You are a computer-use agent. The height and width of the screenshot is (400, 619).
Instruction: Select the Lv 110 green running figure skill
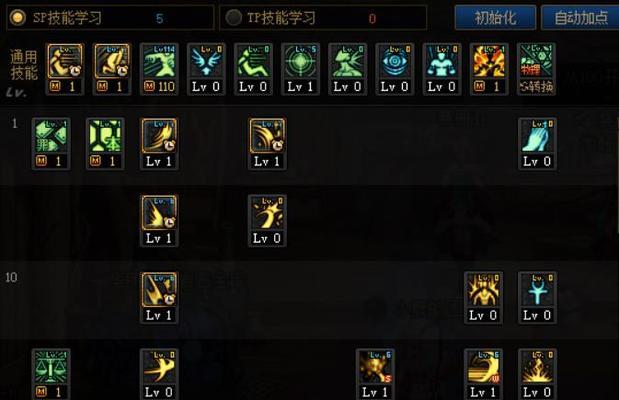pos(159,69)
